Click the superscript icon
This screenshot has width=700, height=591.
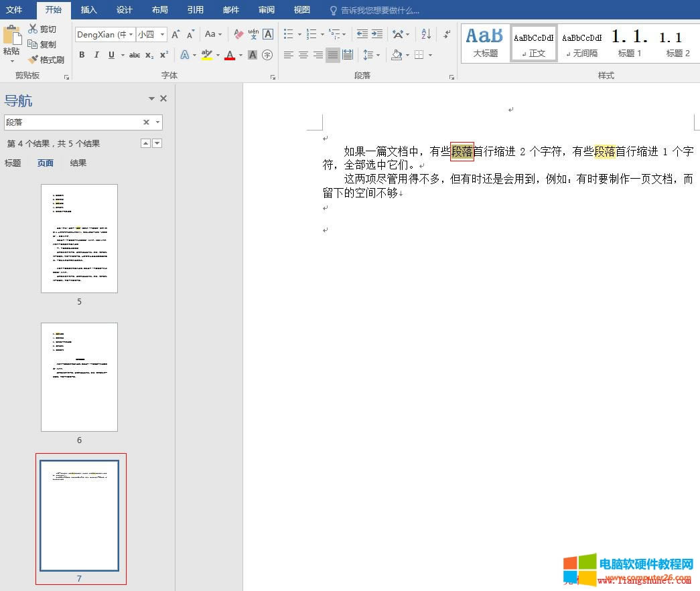[x=164, y=55]
